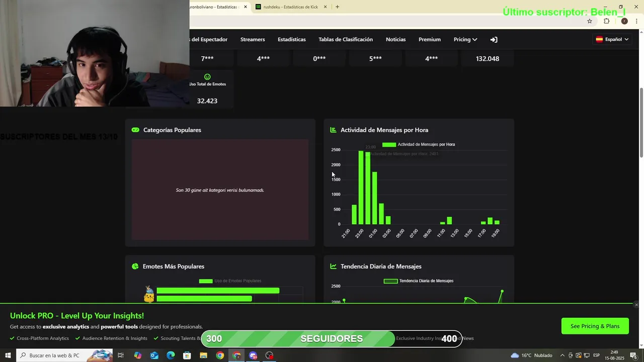This screenshot has height=362, width=644.
Task: Click the longest bar in the emotes chart
Action: (218, 291)
